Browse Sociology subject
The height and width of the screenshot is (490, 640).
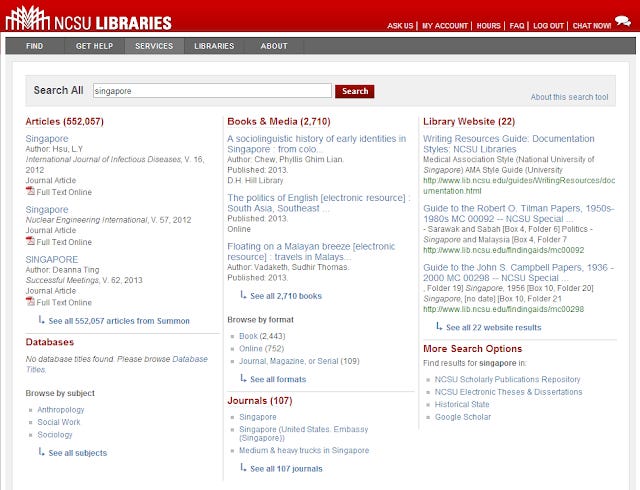click(55, 435)
